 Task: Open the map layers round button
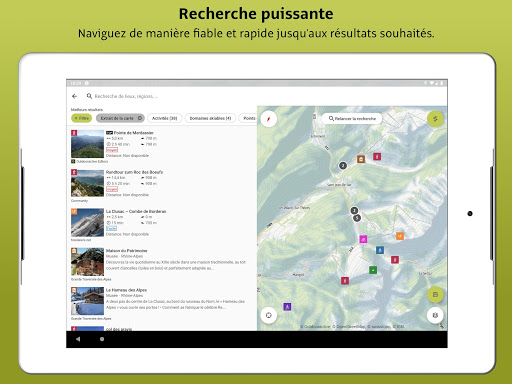(x=435, y=315)
